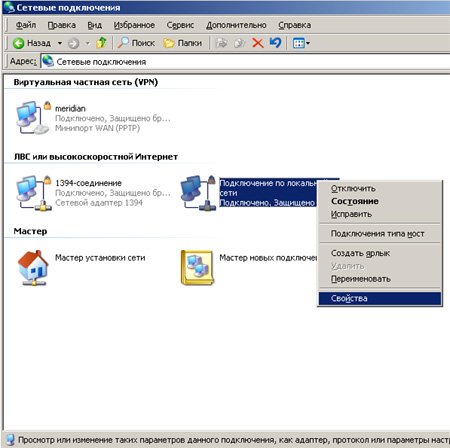The width and height of the screenshot is (450, 448).
Task: Open the Избранное menu
Action: [134, 25]
